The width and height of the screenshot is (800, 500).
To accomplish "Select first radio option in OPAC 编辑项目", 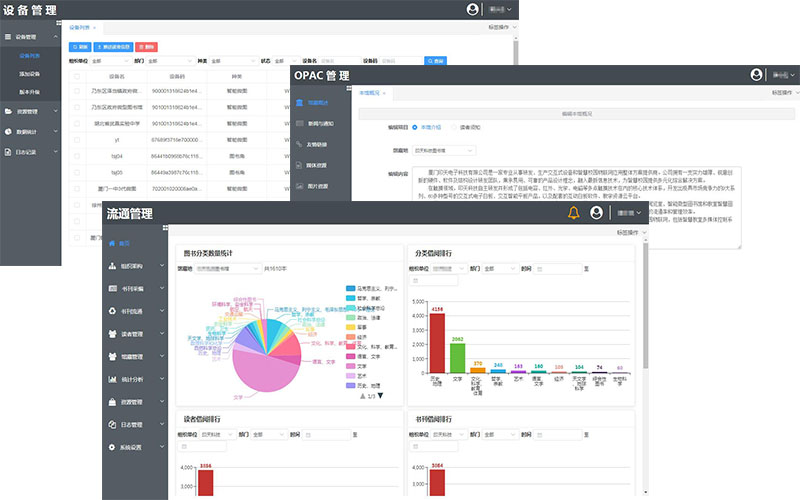I will [x=415, y=127].
